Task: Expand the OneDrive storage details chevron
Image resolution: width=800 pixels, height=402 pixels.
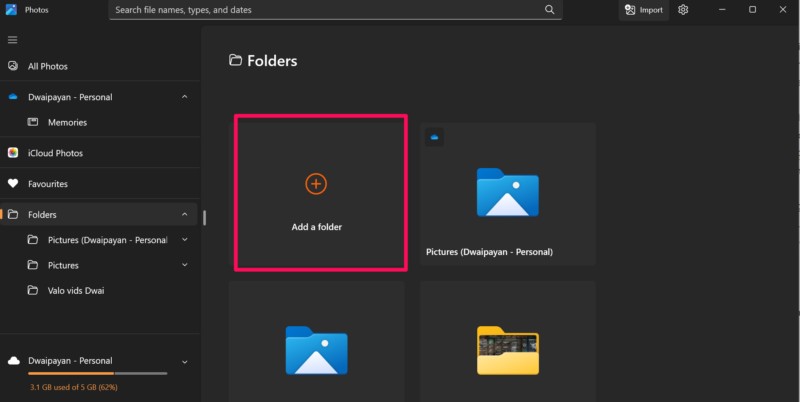Action: (x=184, y=361)
